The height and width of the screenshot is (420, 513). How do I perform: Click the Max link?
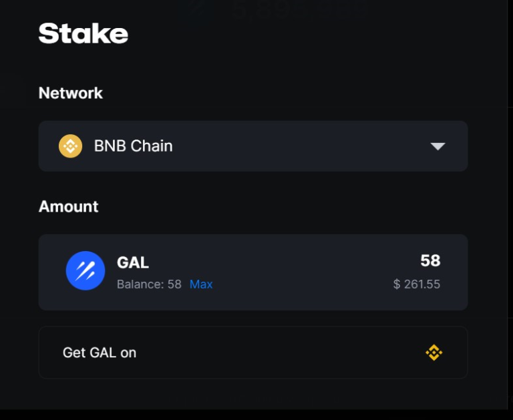point(201,284)
